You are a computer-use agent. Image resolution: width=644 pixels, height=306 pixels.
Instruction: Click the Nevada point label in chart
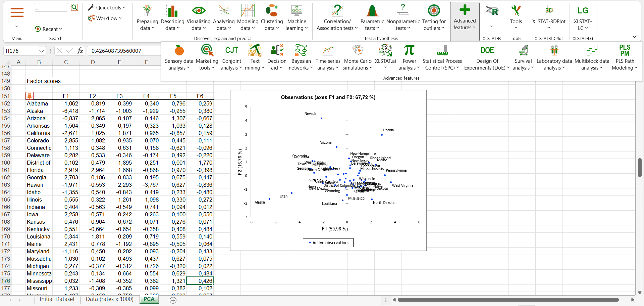point(310,114)
